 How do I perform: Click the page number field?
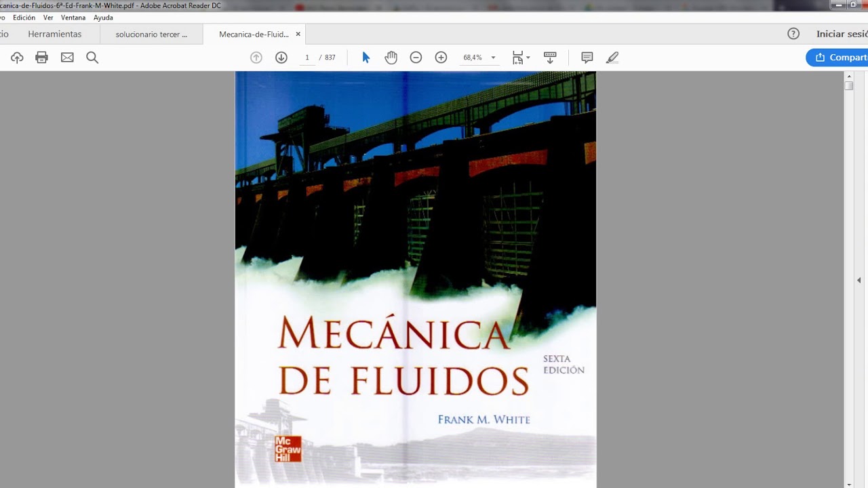(x=307, y=58)
